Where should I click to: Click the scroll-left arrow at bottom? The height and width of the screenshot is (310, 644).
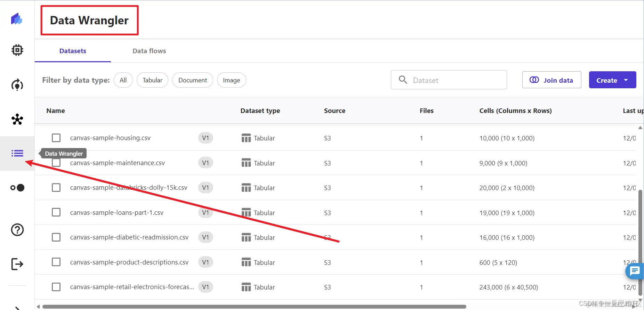point(38,307)
